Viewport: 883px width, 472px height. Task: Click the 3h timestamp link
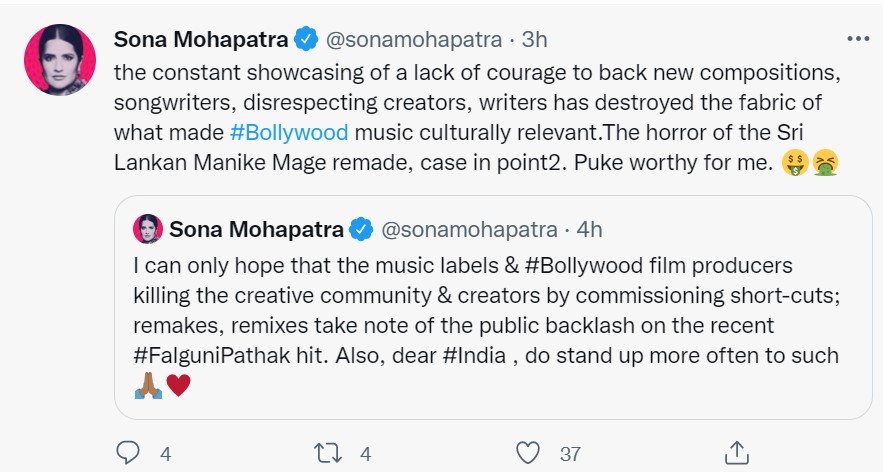535,39
